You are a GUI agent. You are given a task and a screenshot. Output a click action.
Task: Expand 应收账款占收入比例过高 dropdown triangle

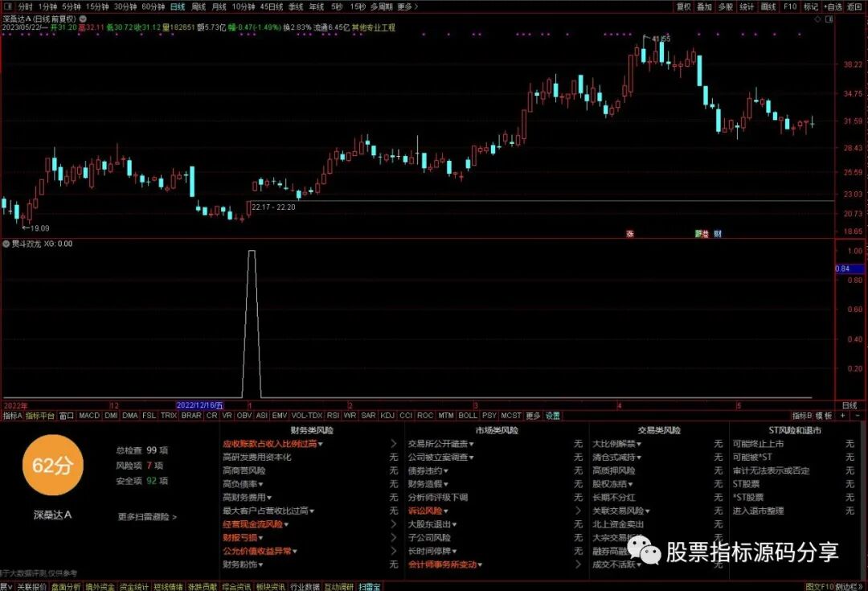[x=321, y=444]
